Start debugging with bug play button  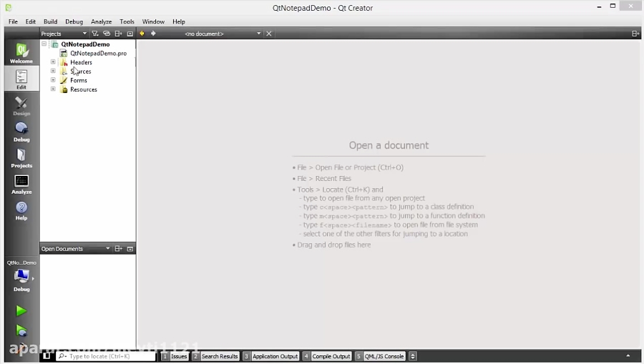21,331
